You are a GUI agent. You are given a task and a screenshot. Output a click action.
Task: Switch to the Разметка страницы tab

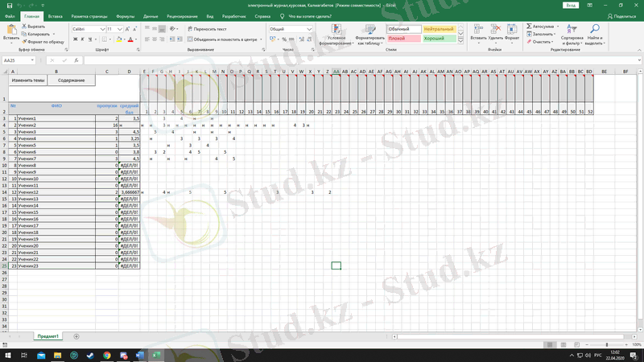(x=89, y=16)
